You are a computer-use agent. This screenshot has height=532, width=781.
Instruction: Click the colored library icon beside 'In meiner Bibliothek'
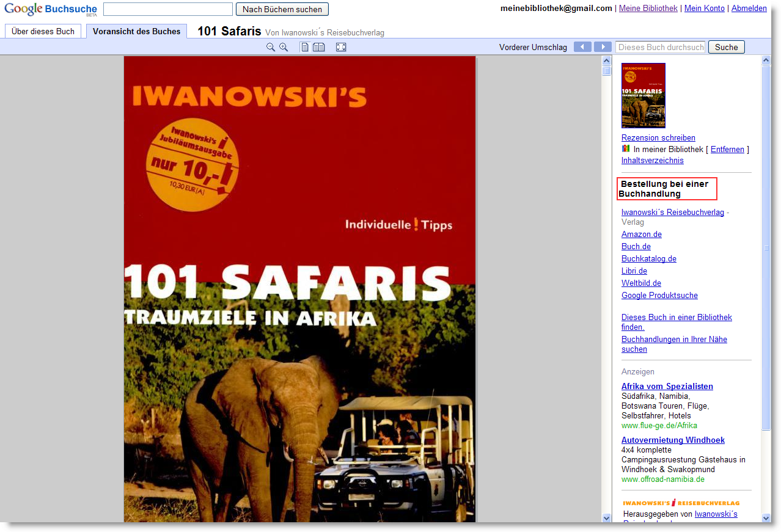point(626,148)
